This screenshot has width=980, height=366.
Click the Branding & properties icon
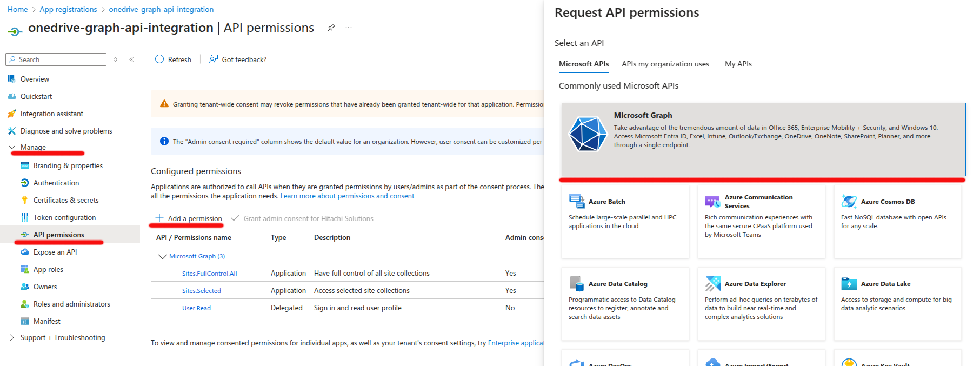click(25, 165)
